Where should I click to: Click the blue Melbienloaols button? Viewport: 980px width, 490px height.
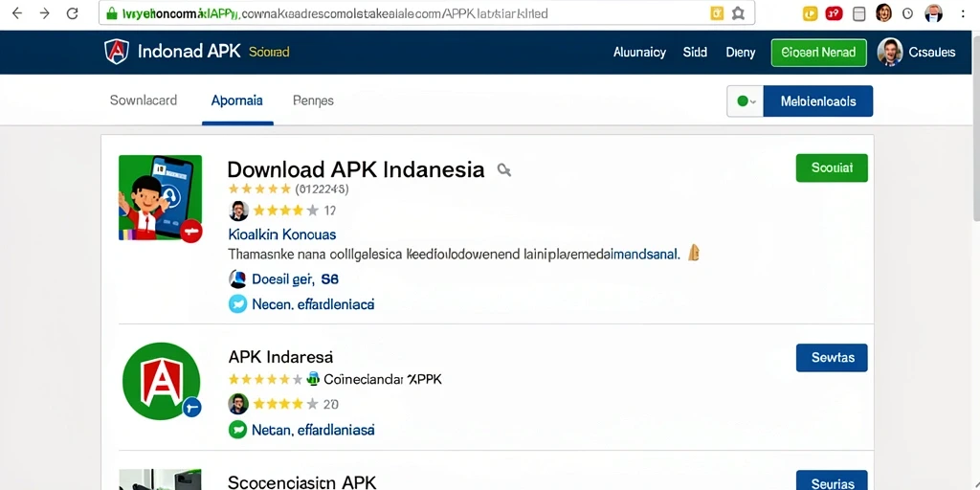(x=818, y=101)
